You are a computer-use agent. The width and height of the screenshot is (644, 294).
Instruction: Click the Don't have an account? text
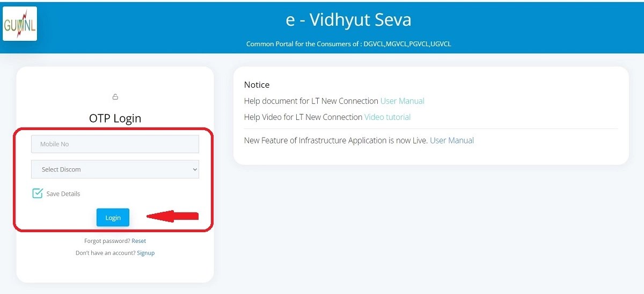click(106, 253)
